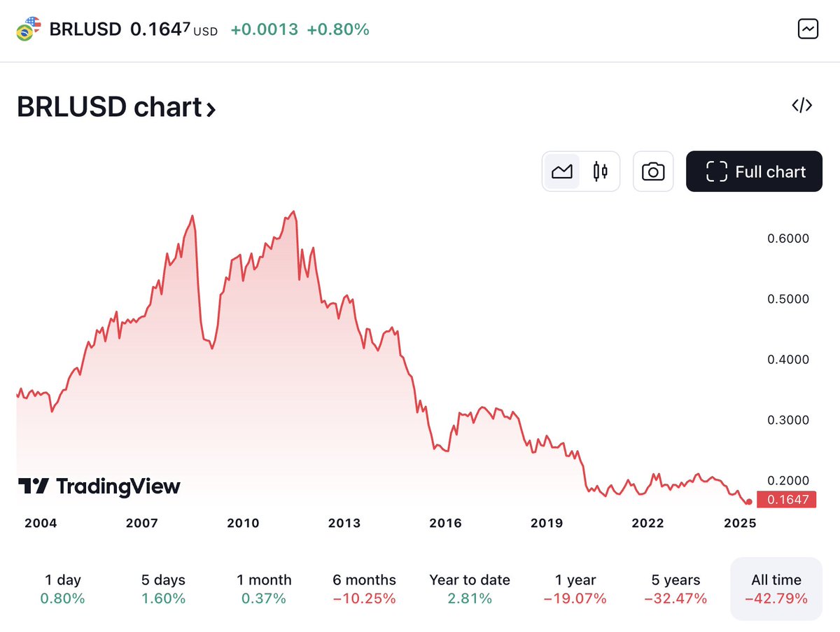Click the last data point dot on chart

(x=749, y=501)
